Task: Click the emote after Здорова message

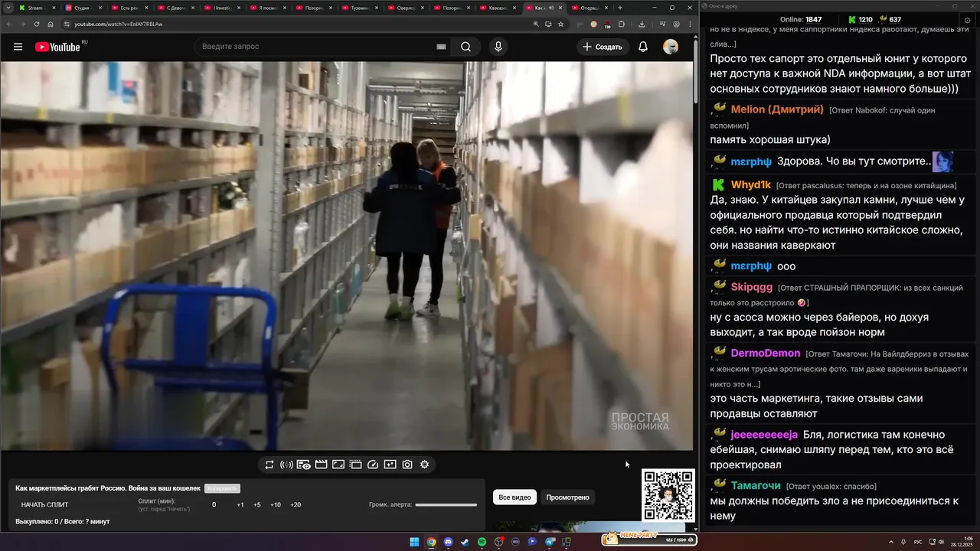Action: [942, 161]
